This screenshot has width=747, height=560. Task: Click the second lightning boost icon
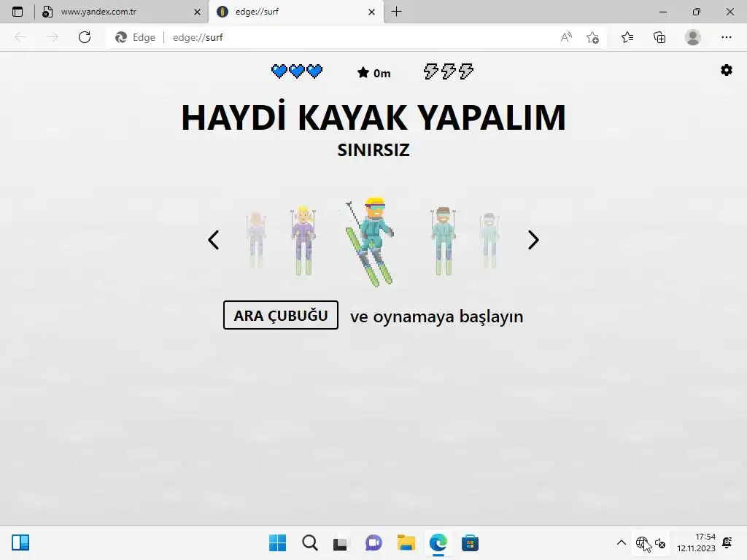click(x=449, y=71)
